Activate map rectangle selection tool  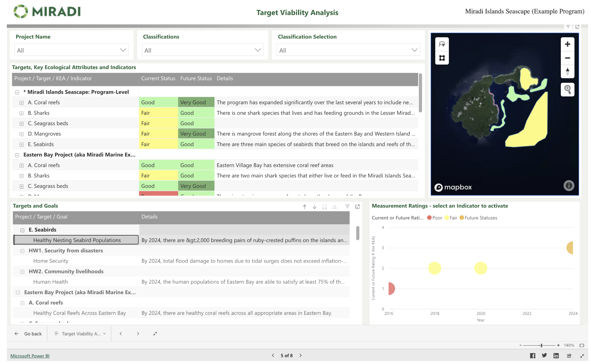pyautogui.click(x=442, y=58)
